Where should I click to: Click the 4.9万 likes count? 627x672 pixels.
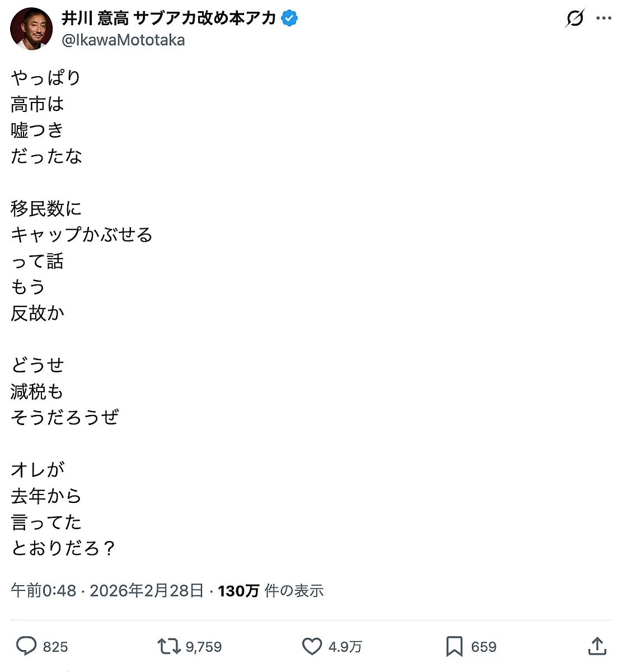point(345,647)
